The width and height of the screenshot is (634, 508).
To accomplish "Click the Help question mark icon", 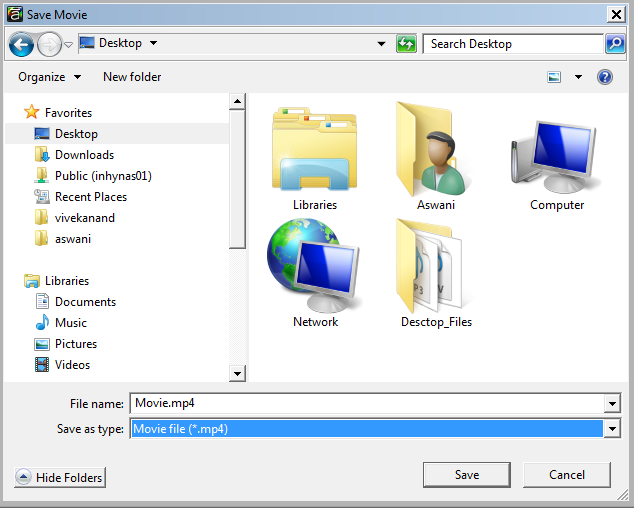I will point(604,77).
